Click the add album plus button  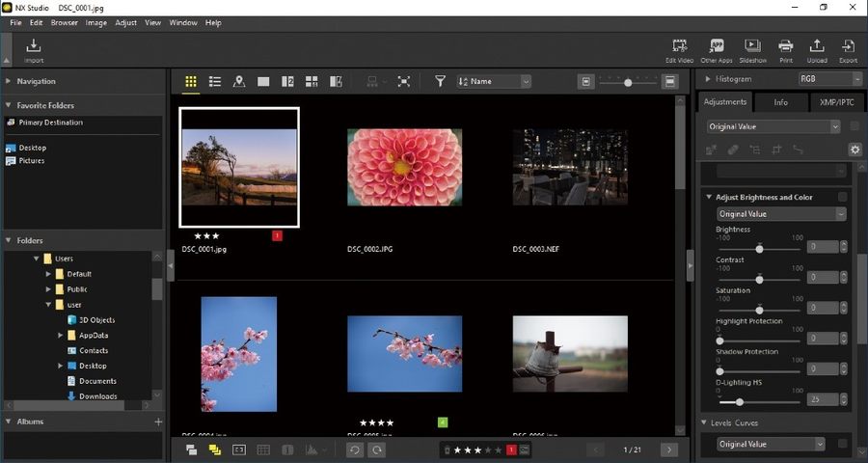click(x=158, y=422)
